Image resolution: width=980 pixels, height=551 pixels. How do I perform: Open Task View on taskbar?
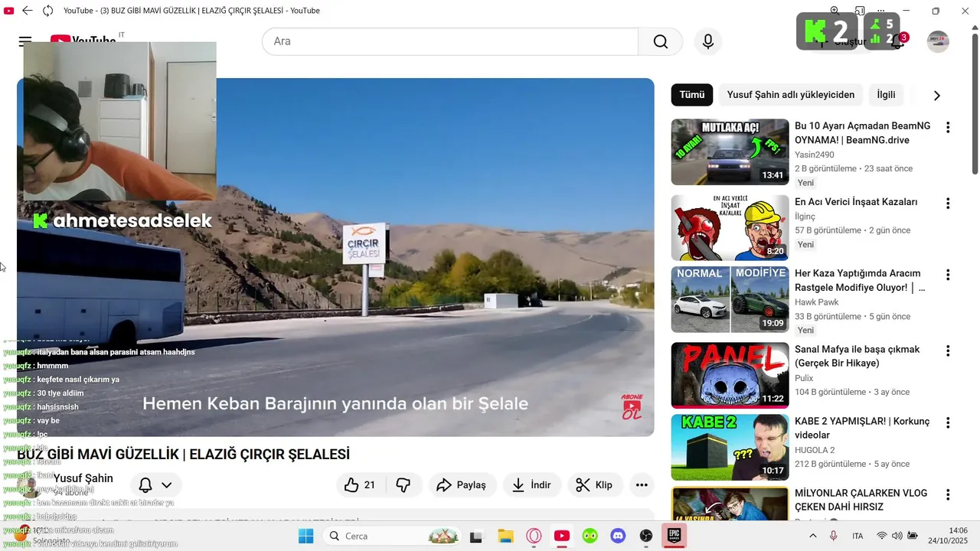(x=475, y=536)
